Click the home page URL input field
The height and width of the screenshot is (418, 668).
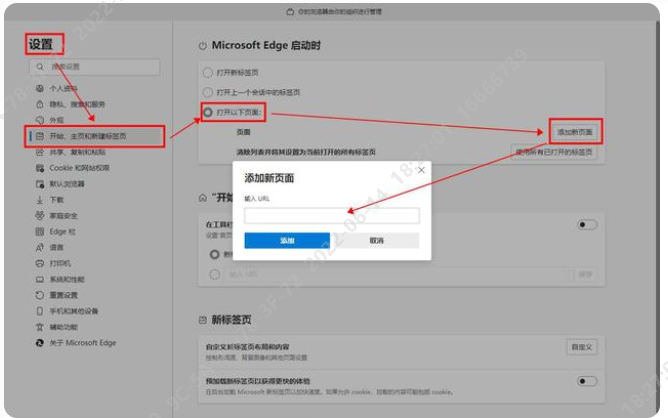(397, 274)
